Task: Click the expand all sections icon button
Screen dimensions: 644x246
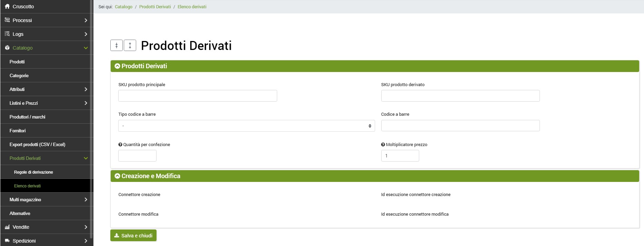Action: pos(130,45)
